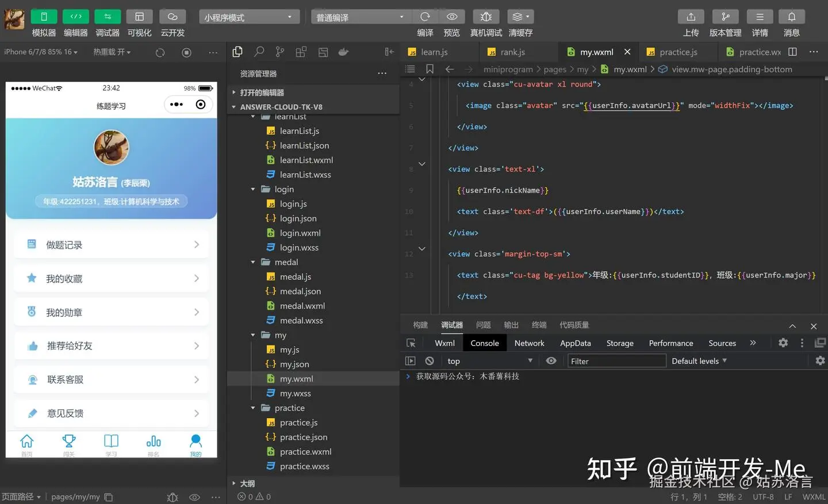Open devtools settings gear icon
828x504 pixels.
click(x=783, y=343)
